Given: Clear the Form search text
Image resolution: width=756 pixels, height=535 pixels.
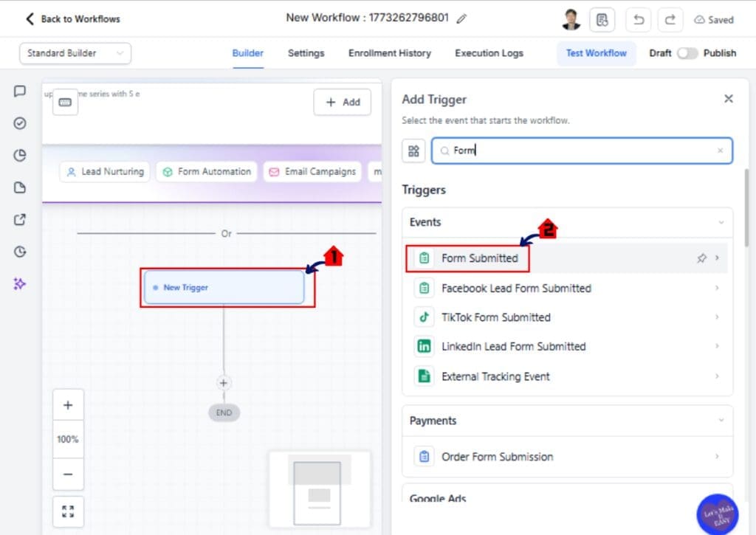Looking at the screenshot, I should tap(721, 151).
